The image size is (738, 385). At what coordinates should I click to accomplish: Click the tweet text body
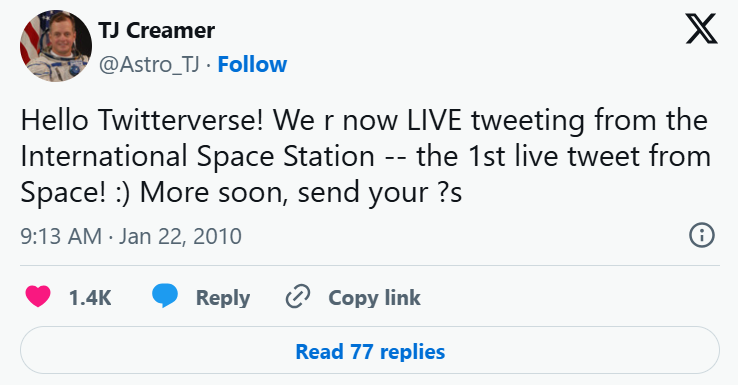pos(365,156)
